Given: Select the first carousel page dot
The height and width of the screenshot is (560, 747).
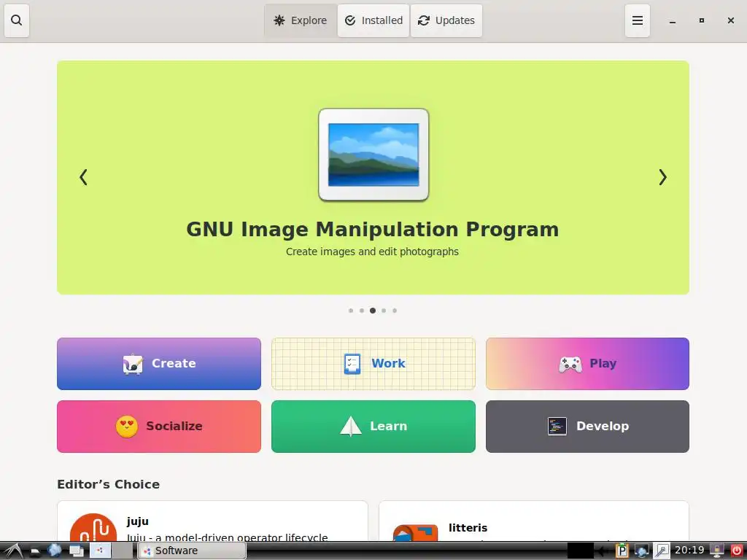Looking at the screenshot, I should point(351,311).
